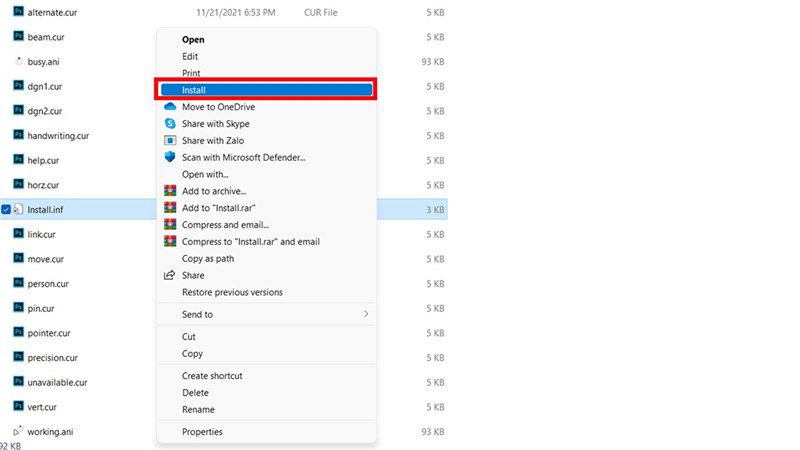Choose Share with Skype
Image resolution: width=800 pixels, height=450 pixels.
(x=215, y=123)
